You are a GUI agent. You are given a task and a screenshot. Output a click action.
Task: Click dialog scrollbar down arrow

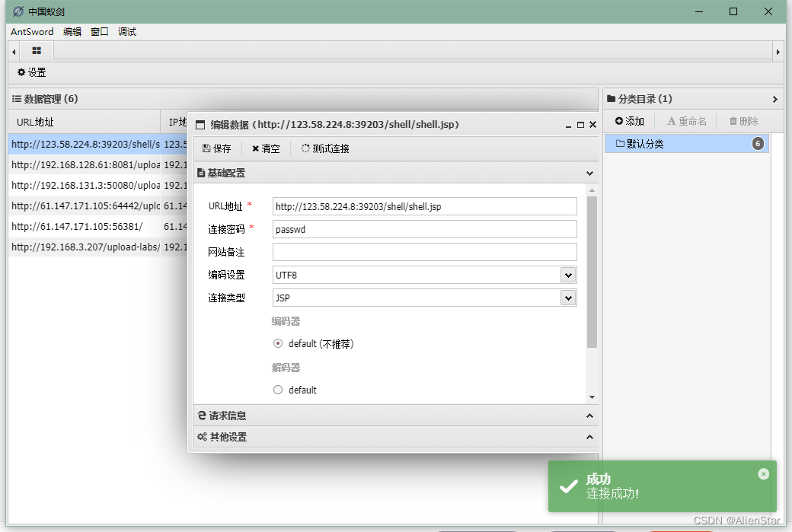pos(592,397)
